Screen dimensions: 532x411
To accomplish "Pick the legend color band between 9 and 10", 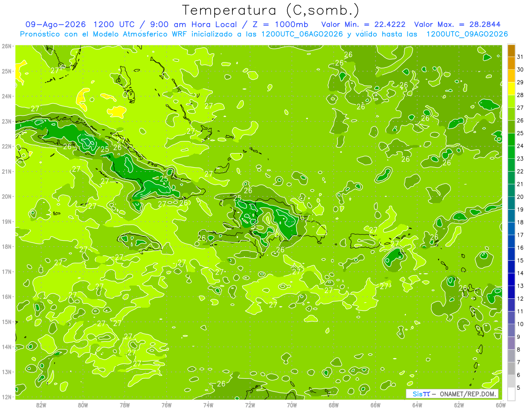I will coord(511,330).
